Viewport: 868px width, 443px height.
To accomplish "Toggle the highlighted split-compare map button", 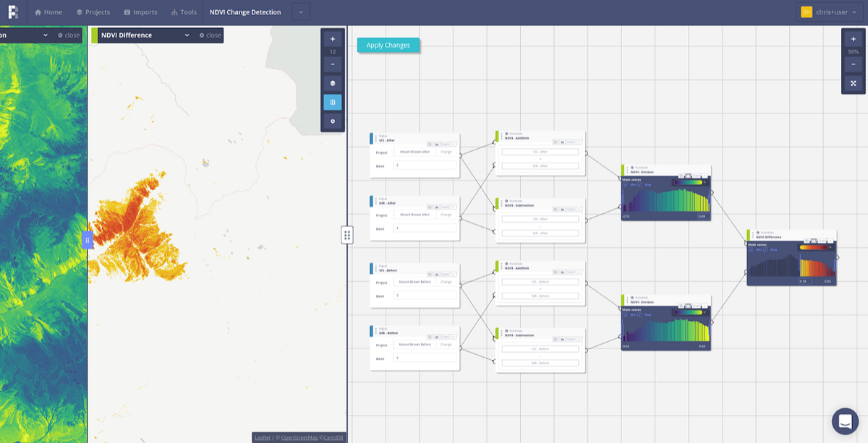I will click(x=333, y=102).
